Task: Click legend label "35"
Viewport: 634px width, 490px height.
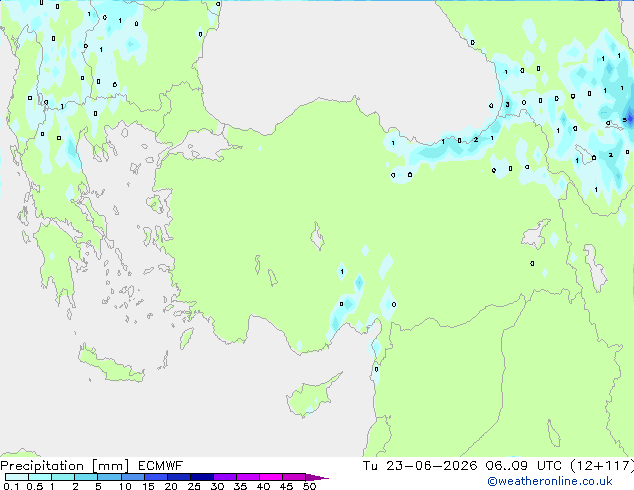Action: tap(240, 486)
